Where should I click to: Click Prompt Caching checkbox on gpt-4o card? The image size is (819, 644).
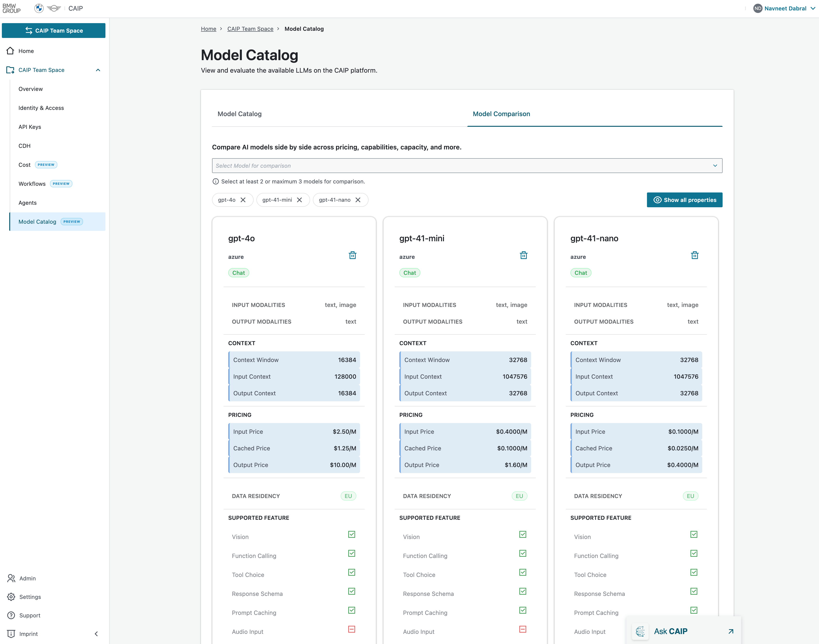pos(352,610)
